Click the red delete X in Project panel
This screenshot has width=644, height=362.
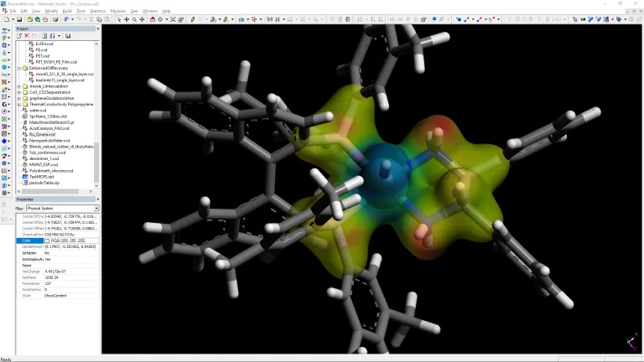[27, 36]
